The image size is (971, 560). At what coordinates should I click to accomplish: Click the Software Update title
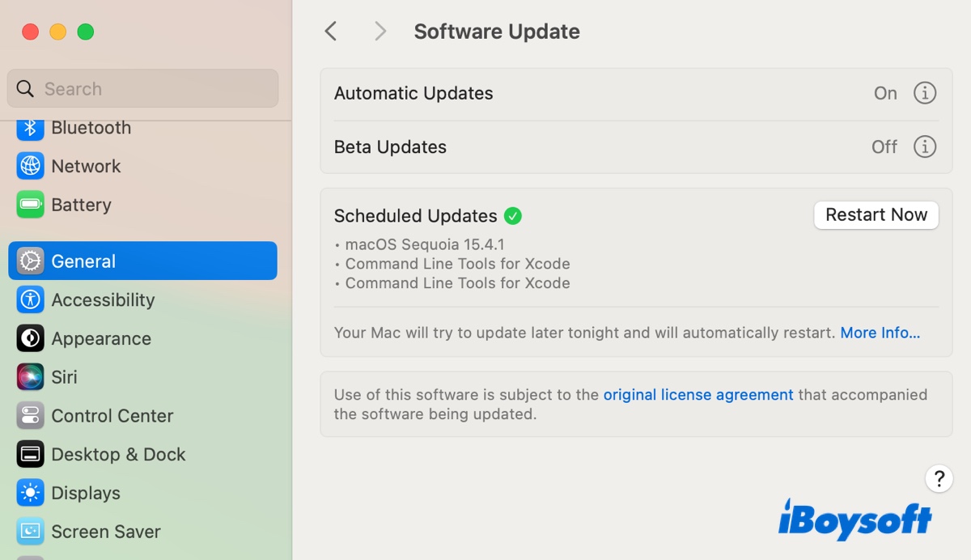tap(497, 31)
